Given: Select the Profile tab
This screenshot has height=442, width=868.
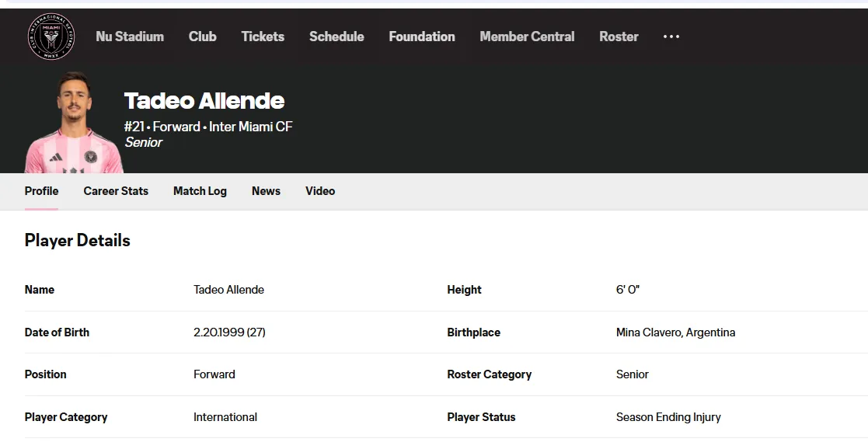Looking at the screenshot, I should tap(41, 191).
